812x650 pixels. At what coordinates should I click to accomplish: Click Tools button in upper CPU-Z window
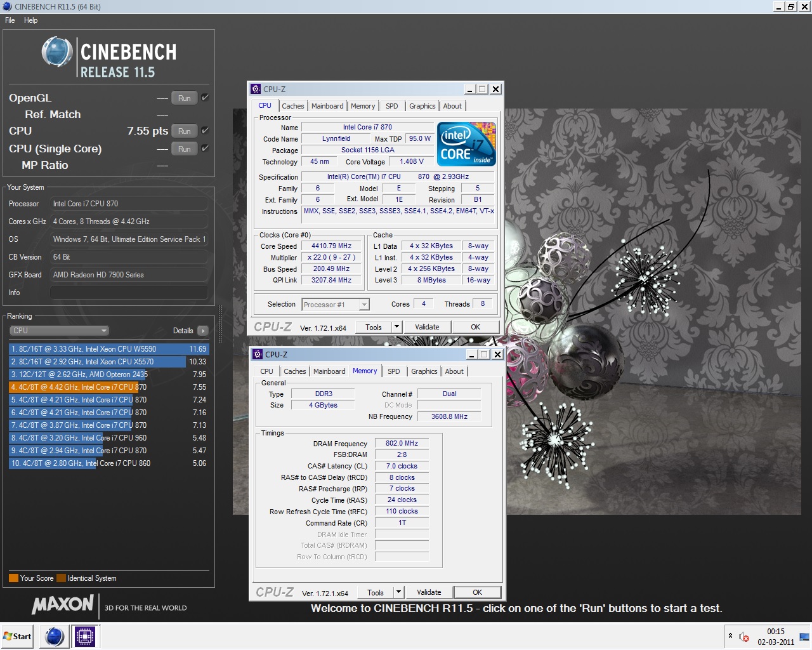374,327
